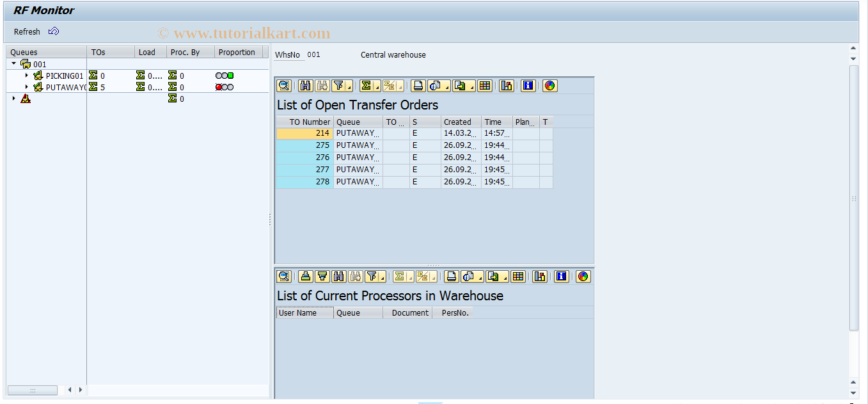Collapse the 001 warehouse tree node
868x404 pixels.
[14, 63]
